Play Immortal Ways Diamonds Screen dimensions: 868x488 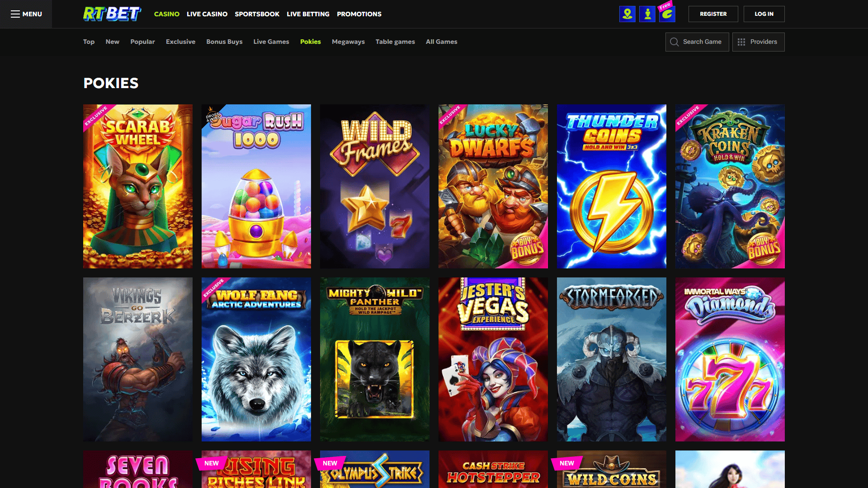click(x=730, y=359)
